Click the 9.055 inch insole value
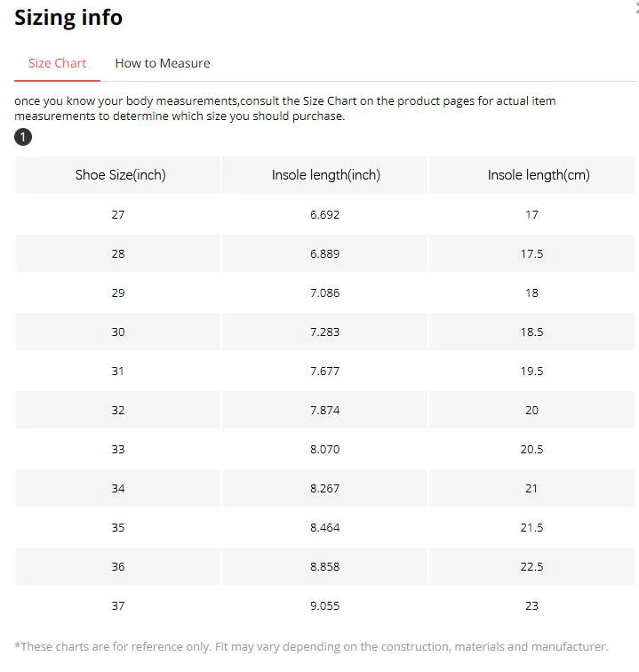Screen dimensions: 639x672 [325, 605]
